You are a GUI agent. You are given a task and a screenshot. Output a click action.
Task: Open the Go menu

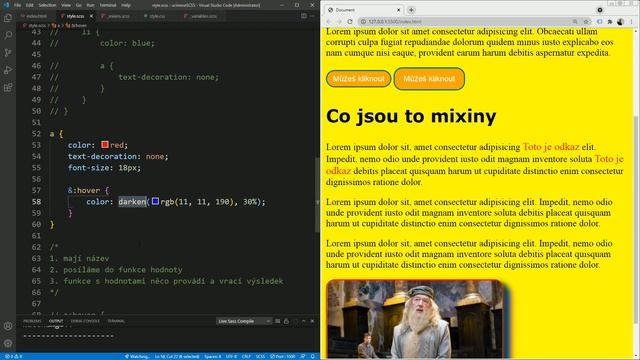point(78,5)
